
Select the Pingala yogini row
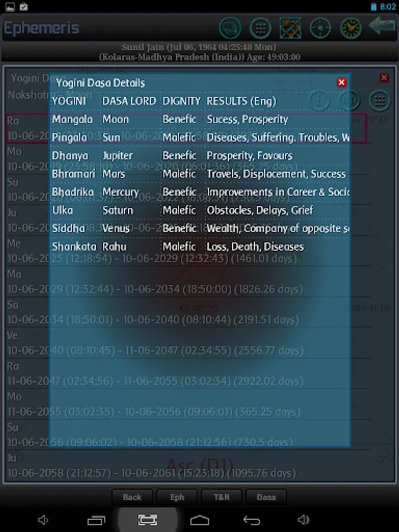200,137
